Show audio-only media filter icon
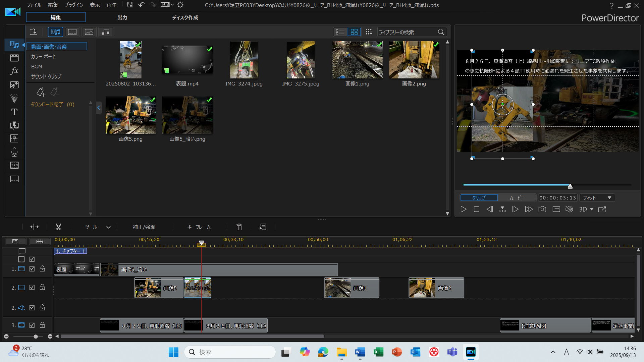Image resolution: width=644 pixels, height=362 pixels. [105, 32]
